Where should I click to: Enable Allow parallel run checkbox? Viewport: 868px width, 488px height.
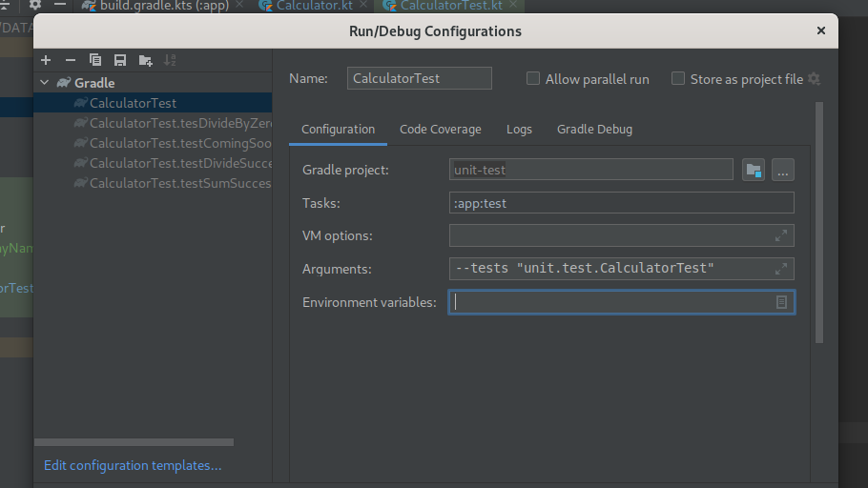coord(533,78)
